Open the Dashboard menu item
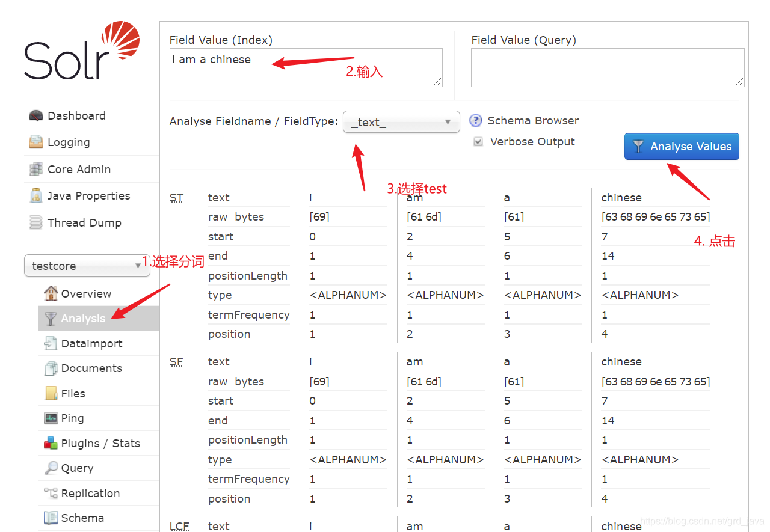Screen dimensions: 770x532 (x=91, y=115)
